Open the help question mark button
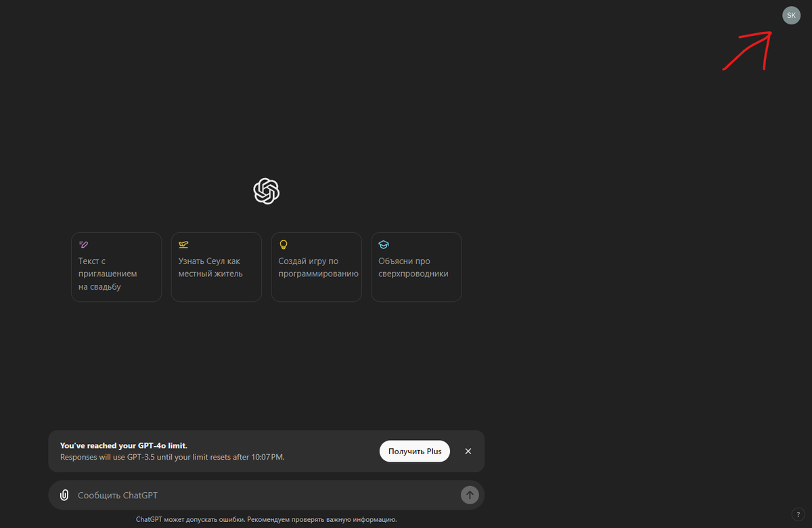 click(798, 514)
